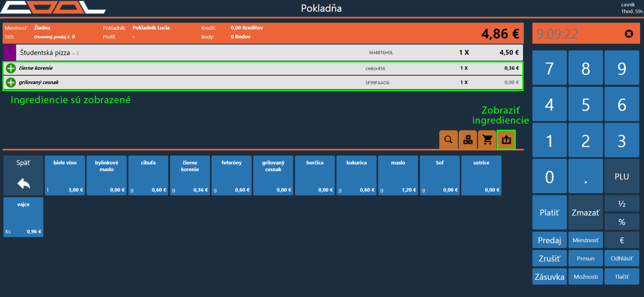Click the purple swatch of Študentská pizza

point(9,53)
